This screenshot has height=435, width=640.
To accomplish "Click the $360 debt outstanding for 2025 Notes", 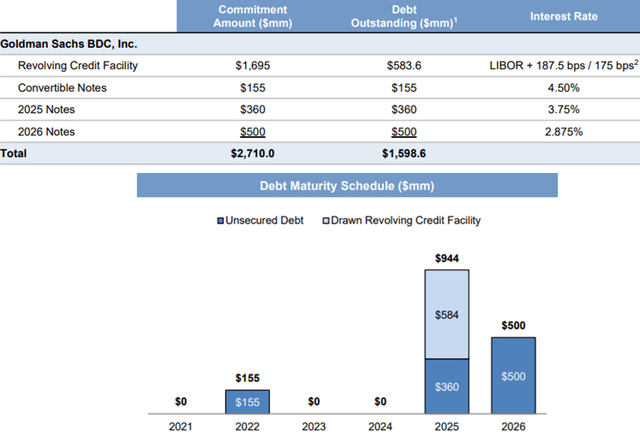I will tap(404, 109).
